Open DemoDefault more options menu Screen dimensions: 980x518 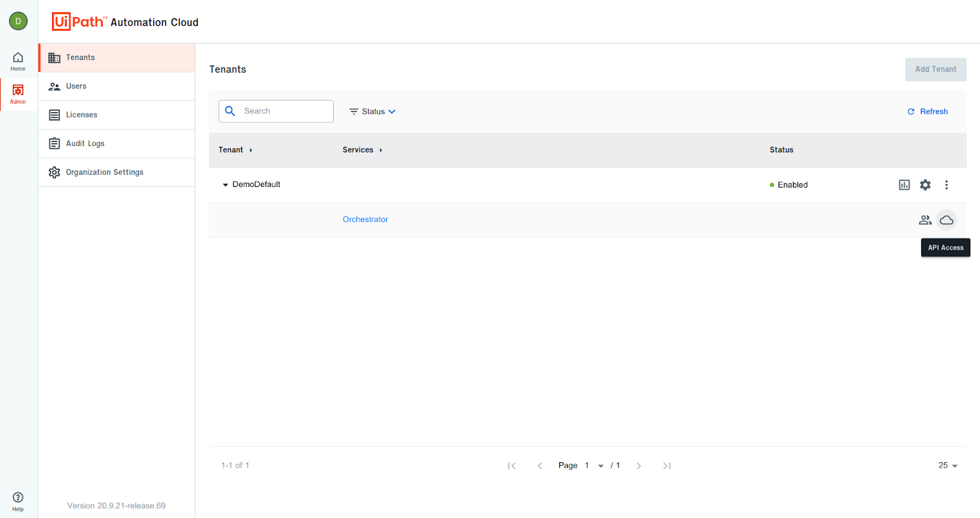946,185
